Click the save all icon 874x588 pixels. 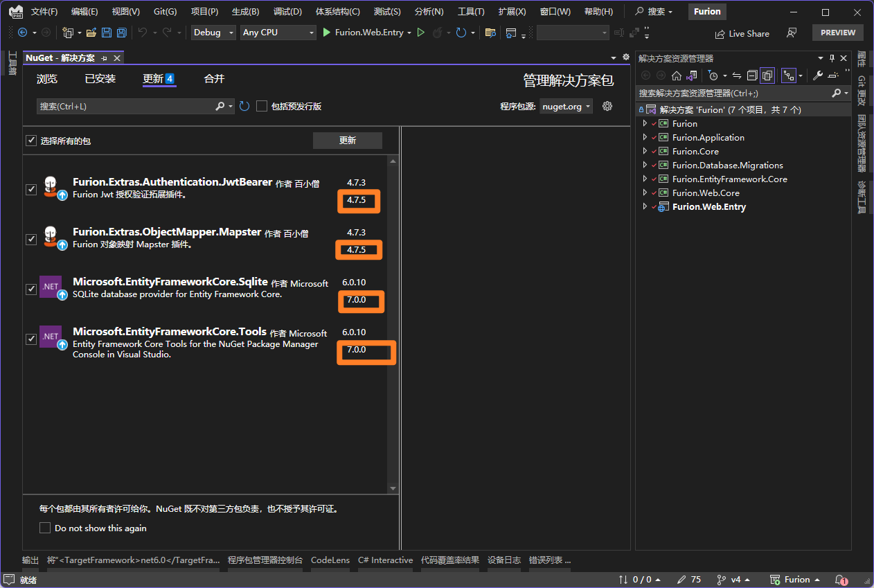(x=122, y=33)
